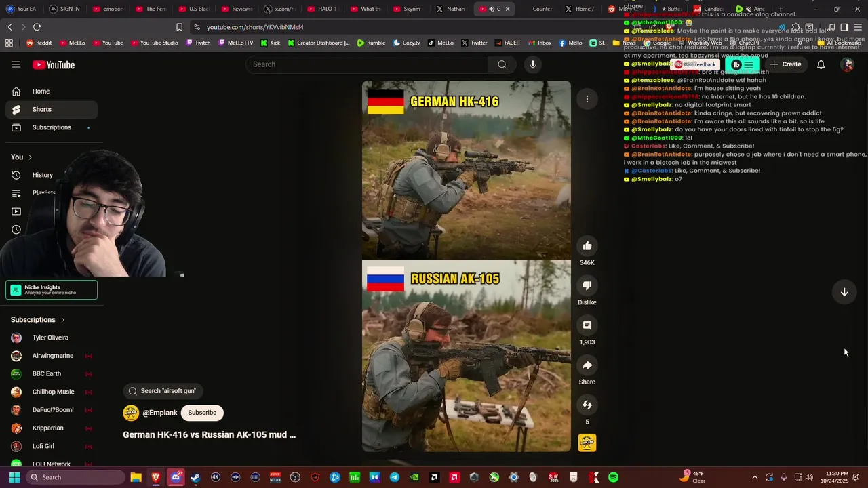Click the YouTube logo
The width and height of the screenshot is (868, 488).
click(x=54, y=64)
